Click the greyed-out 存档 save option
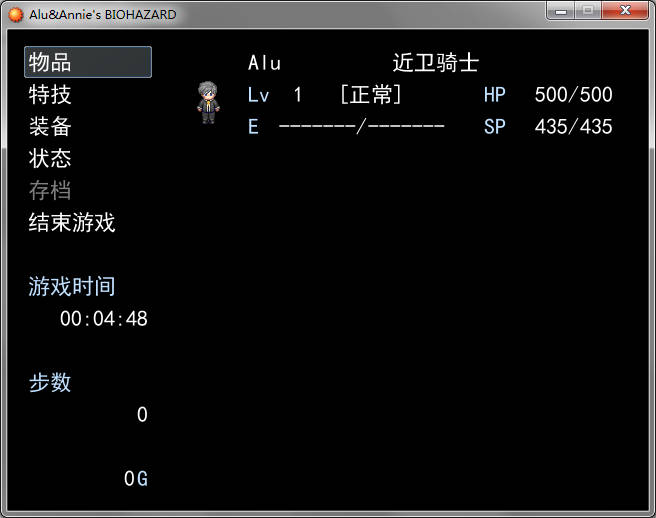The image size is (656, 518). coord(50,190)
